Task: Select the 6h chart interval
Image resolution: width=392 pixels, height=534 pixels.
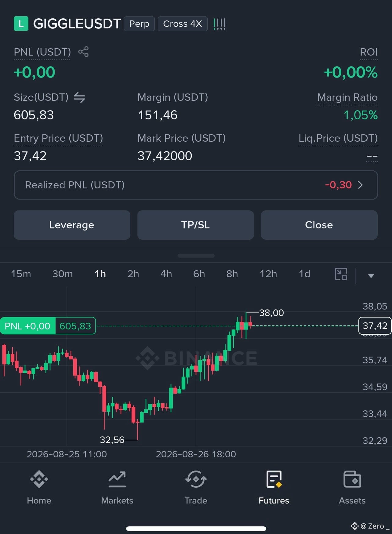Action: tap(199, 274)
